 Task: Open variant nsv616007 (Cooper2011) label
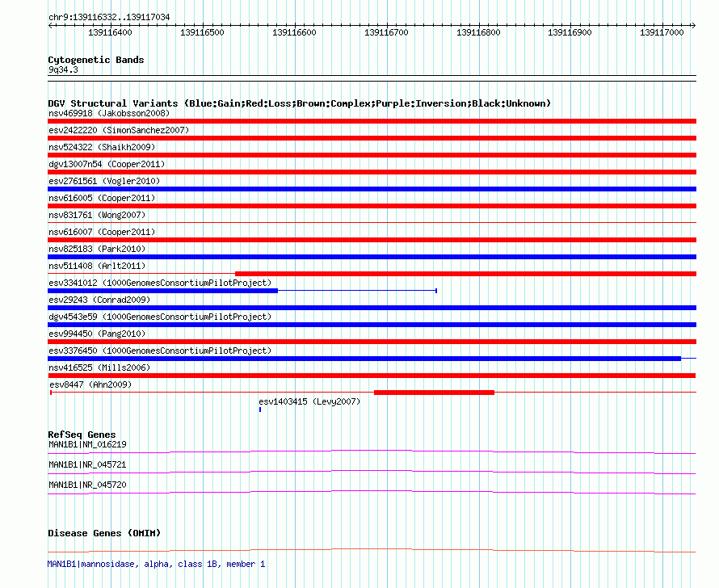[x=102, y=232]
